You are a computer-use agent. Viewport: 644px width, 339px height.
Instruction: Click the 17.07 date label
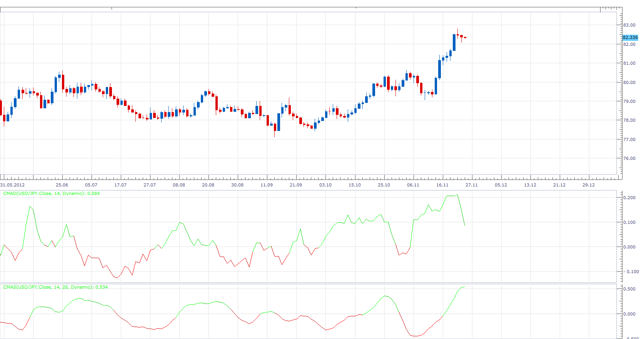(x=120, y=185)
